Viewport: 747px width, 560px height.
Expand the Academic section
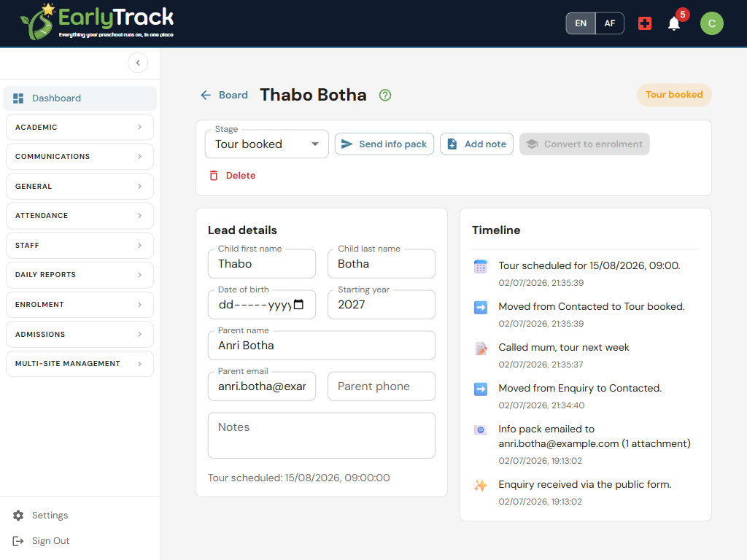coord(80,127)
